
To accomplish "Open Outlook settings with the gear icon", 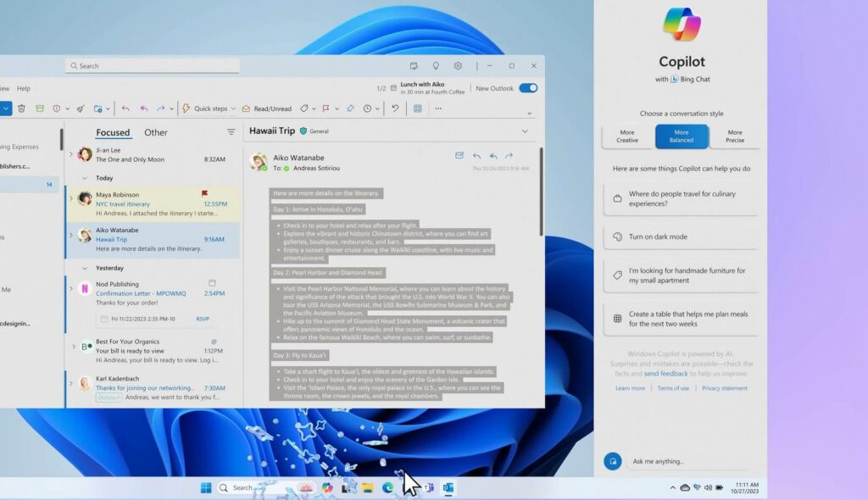I will tap(457, 65).
